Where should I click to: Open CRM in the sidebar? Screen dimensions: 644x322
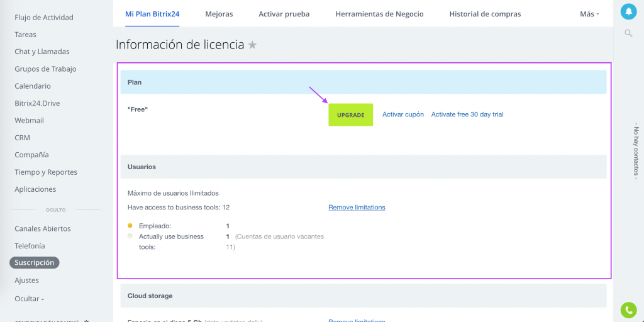pos(22,138)
